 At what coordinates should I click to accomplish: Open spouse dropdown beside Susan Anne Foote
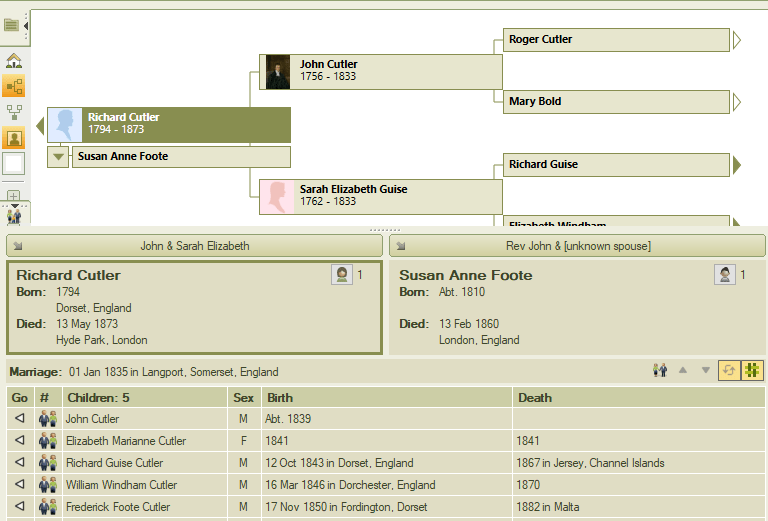click(x=59, y=157)
